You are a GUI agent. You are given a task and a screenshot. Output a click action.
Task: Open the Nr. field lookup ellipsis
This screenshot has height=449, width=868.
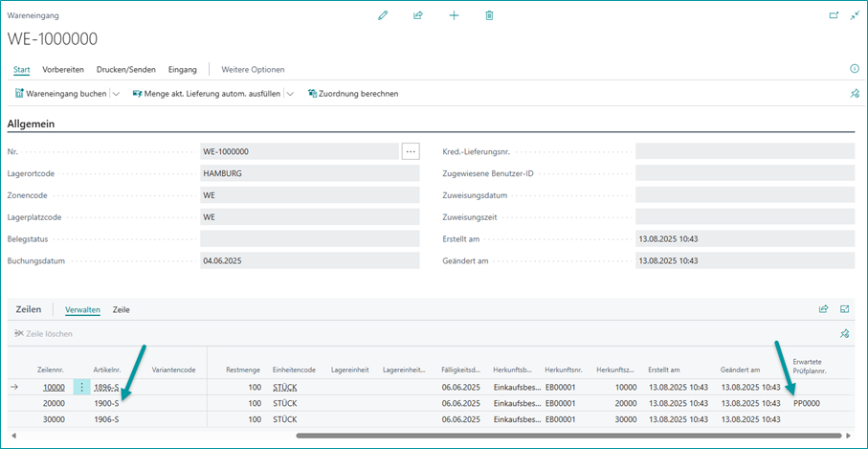tap(411, 151)
